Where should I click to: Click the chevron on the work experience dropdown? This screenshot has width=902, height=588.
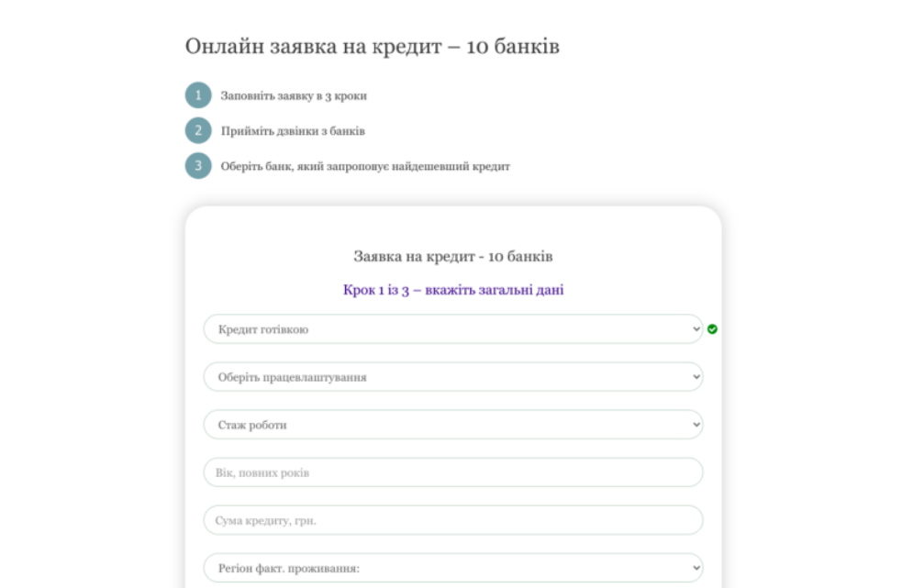click(695, 424)
